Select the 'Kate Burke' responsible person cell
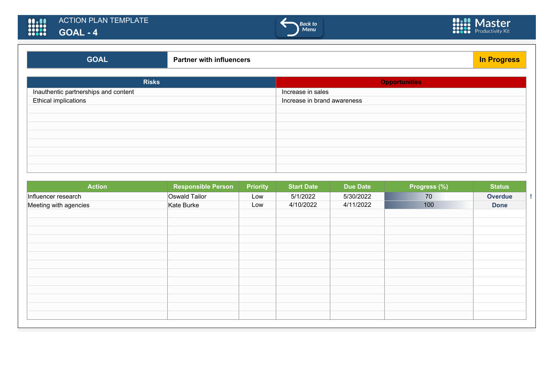The image size is (554, 392). (x=203, y=205)
